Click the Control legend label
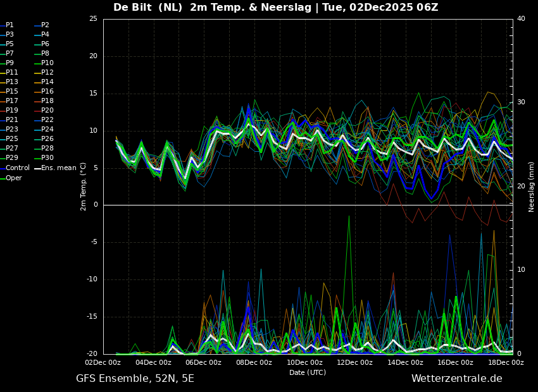Screen dimensions: 538x392 [17, 168]
